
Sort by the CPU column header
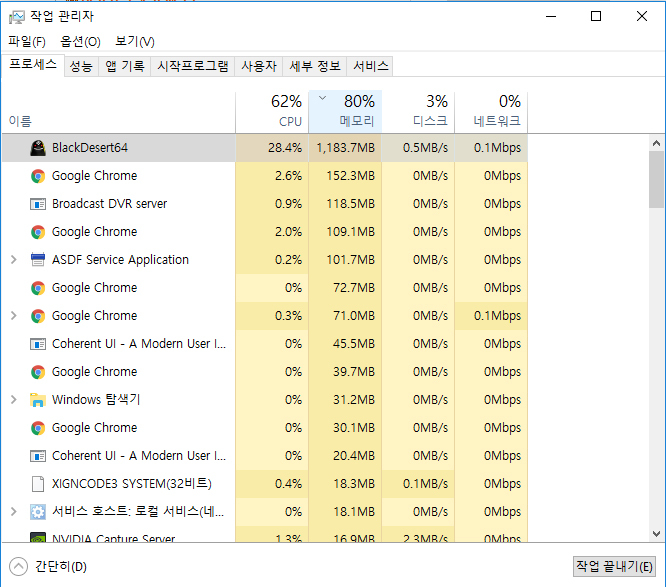tap(272, 112)
